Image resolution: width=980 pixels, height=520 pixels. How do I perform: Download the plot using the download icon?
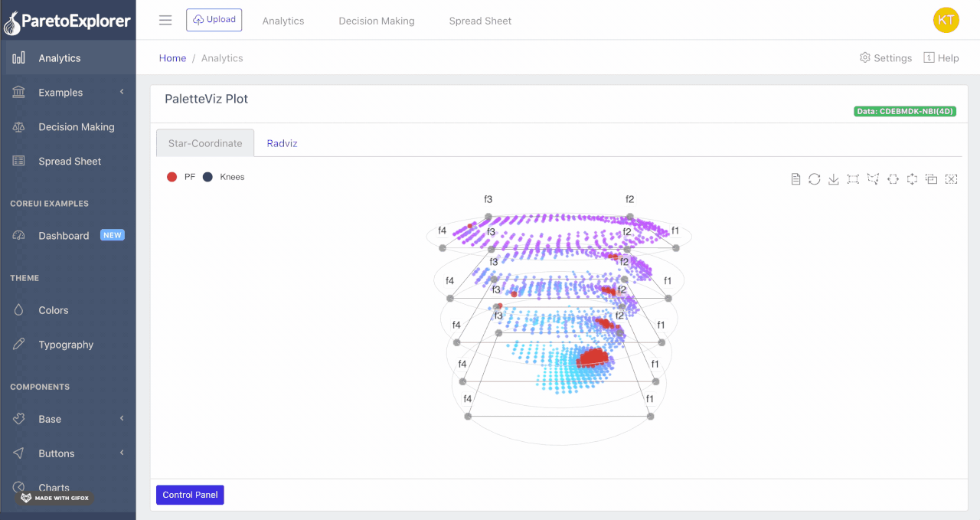pos(834,179)
